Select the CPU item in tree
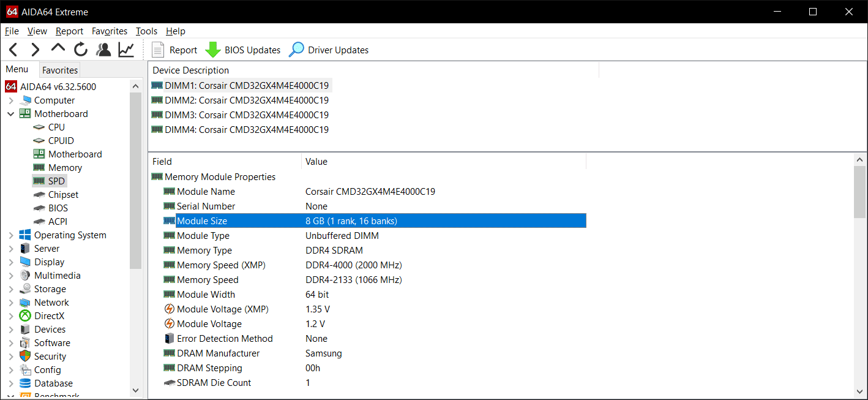The height and width of the screenshot is (400, 868). (x=56, y=127)
